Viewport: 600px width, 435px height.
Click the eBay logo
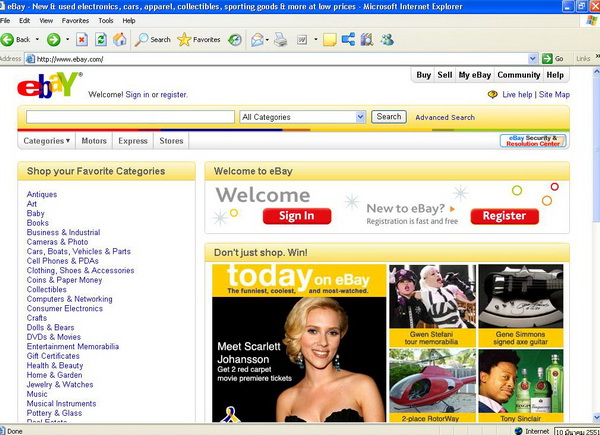coord(49,85)
